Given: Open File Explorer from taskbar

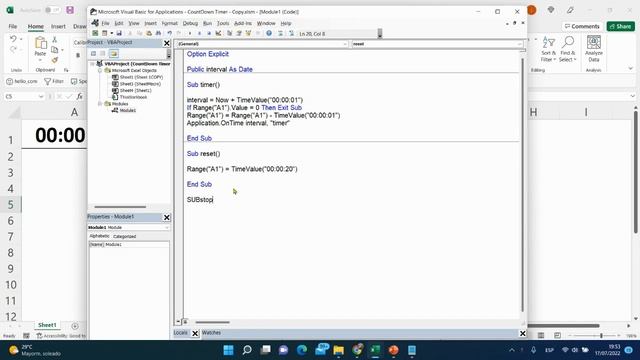Looking at the screenshot, I should [x=338, y=350].
